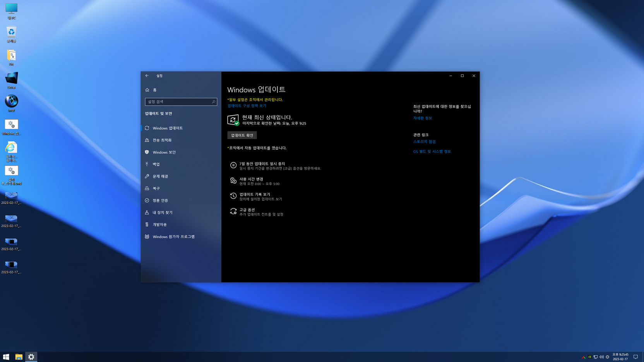Click the 업데이트 확인 button
This screenshot has height=362, width=644.
[242, 135]
